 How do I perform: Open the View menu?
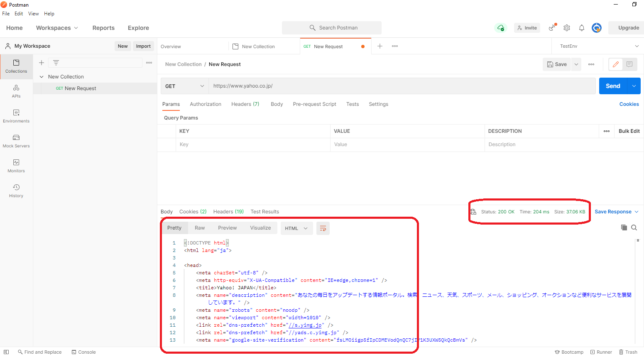(x=34, y=14)
